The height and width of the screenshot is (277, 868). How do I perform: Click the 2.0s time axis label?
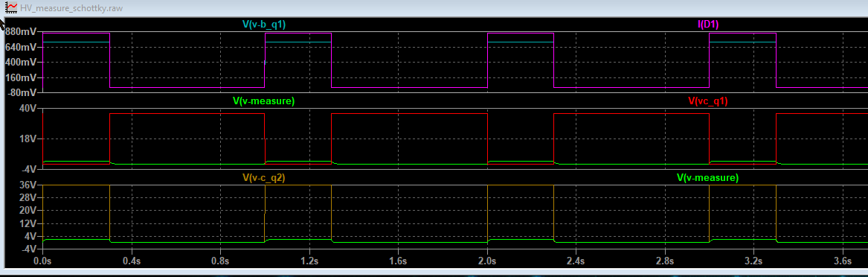click(486, 260)
